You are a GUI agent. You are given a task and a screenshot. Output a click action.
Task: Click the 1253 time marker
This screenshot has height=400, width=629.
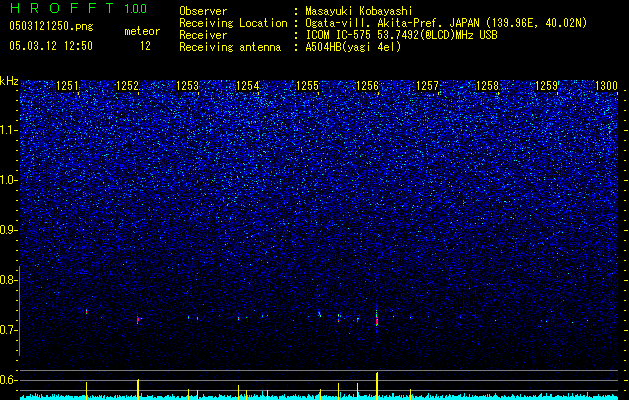point(187,86)
